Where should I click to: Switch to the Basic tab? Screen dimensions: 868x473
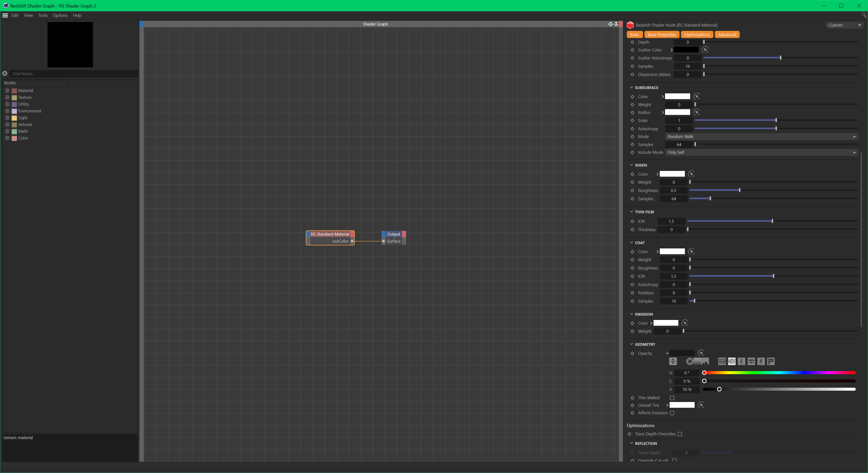(x=634, y=34)
